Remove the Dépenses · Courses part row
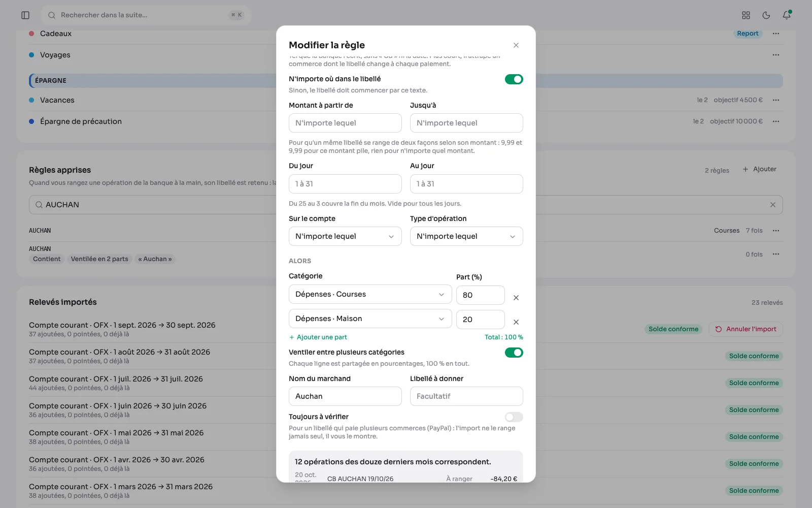Viewport: 812px width, 508px height. click(x=516, y=298)
